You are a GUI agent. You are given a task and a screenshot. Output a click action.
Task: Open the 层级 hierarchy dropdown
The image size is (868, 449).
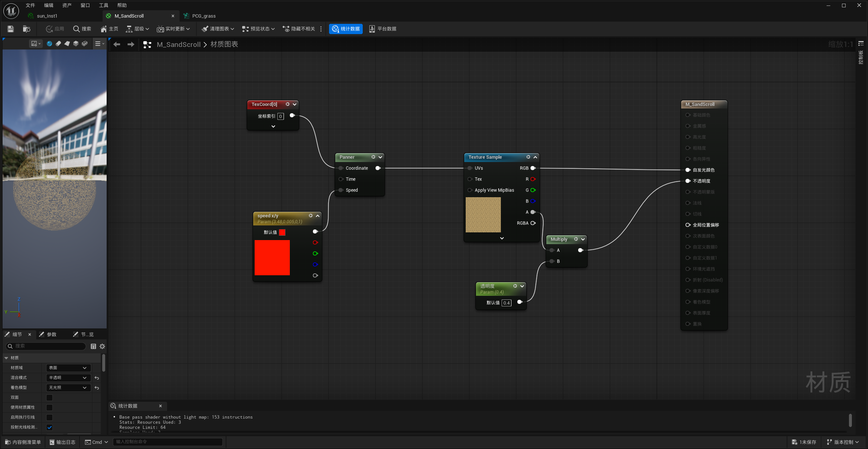tap(137, 29)
